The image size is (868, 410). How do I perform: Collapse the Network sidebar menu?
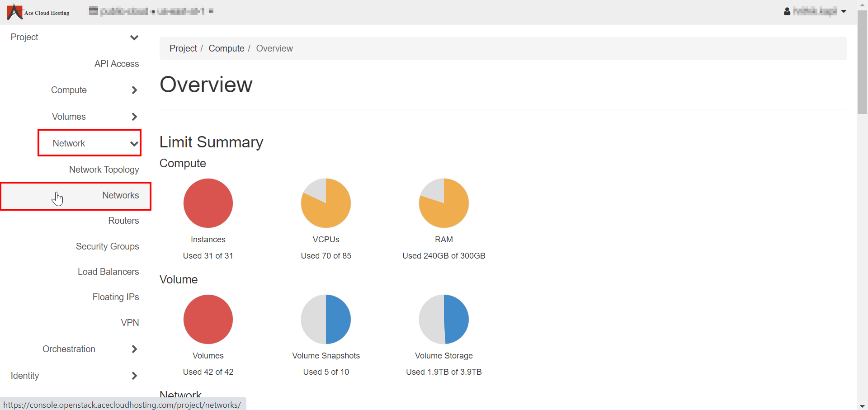click(90, 143)
